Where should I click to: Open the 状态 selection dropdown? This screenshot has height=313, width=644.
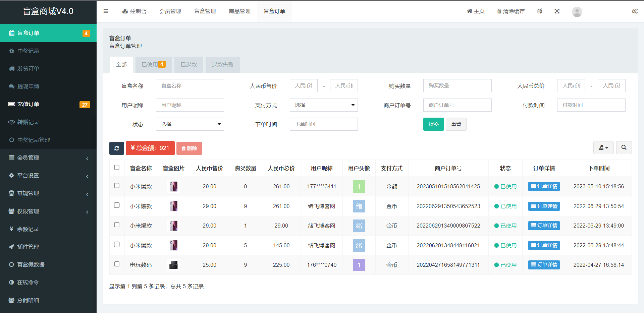190,124
